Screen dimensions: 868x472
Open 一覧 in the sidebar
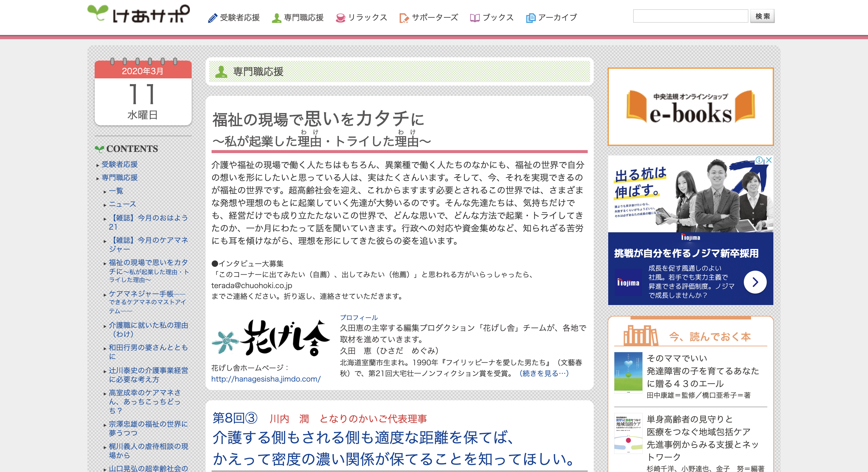[116, 191]
